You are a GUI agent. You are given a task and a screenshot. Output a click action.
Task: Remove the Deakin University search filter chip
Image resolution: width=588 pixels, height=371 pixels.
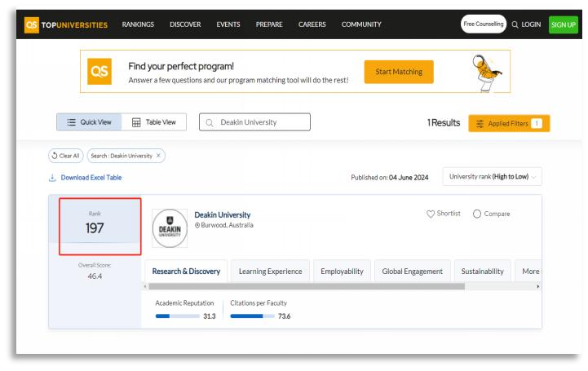158,156
